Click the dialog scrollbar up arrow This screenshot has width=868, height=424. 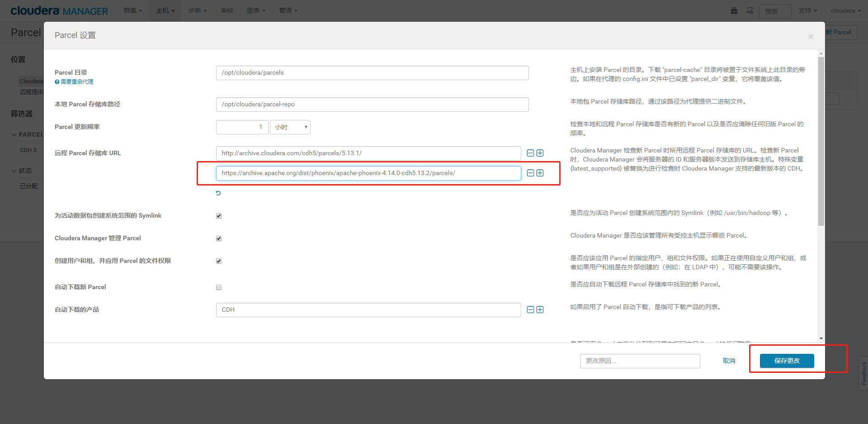(x=821, y=53)
